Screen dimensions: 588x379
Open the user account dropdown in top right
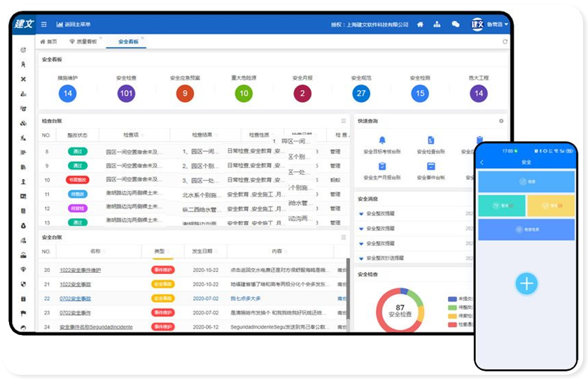click(498, 24)
